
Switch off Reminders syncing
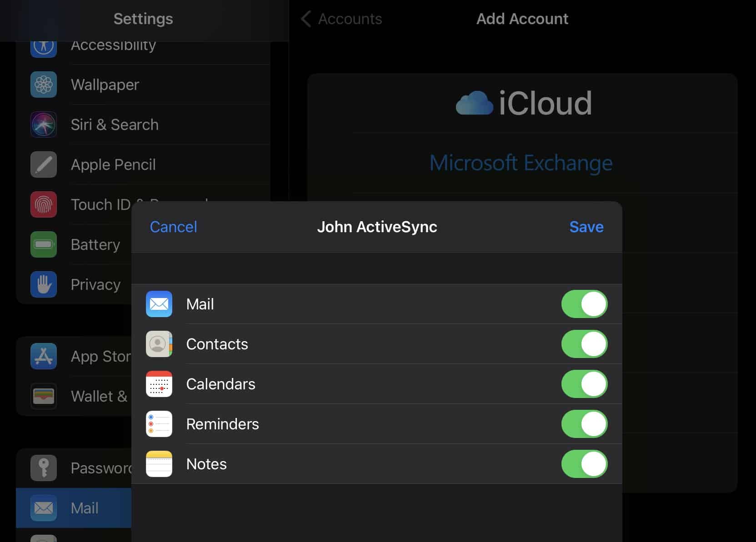point(584,424)
